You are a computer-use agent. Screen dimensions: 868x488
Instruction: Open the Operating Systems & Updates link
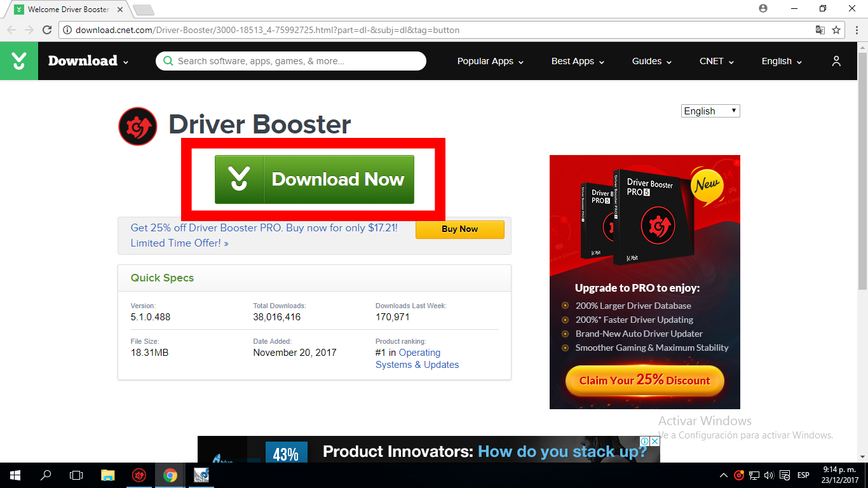click(417, 358)
